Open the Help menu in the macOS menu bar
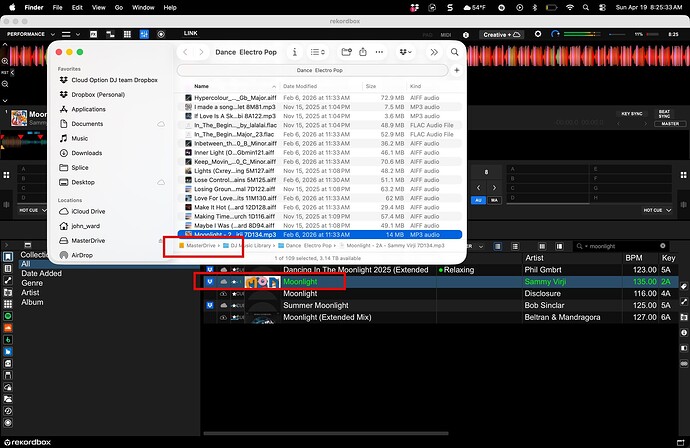The height and width of the screenshot is (448, 690). click(x=170, y=7)
